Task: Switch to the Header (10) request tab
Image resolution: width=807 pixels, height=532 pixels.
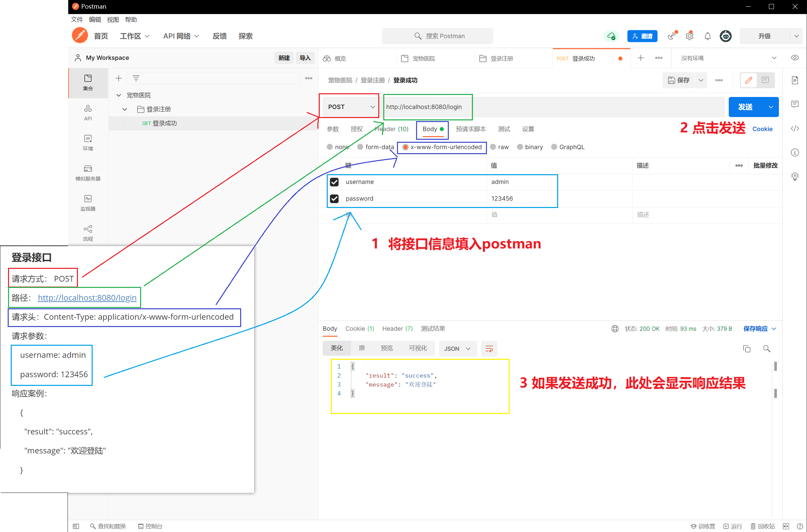Action: point(391,129)
